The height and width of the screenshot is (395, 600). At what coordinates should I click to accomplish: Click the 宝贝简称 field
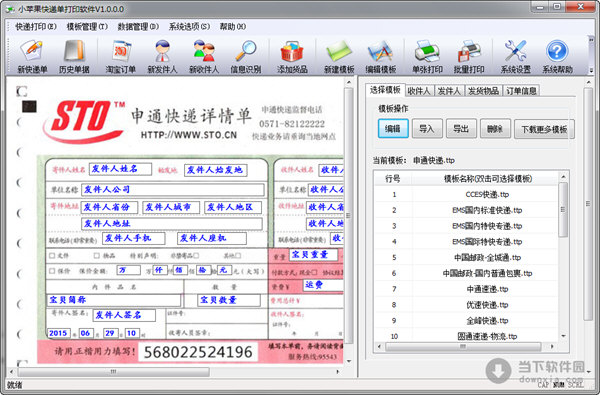tap(114, 300)
